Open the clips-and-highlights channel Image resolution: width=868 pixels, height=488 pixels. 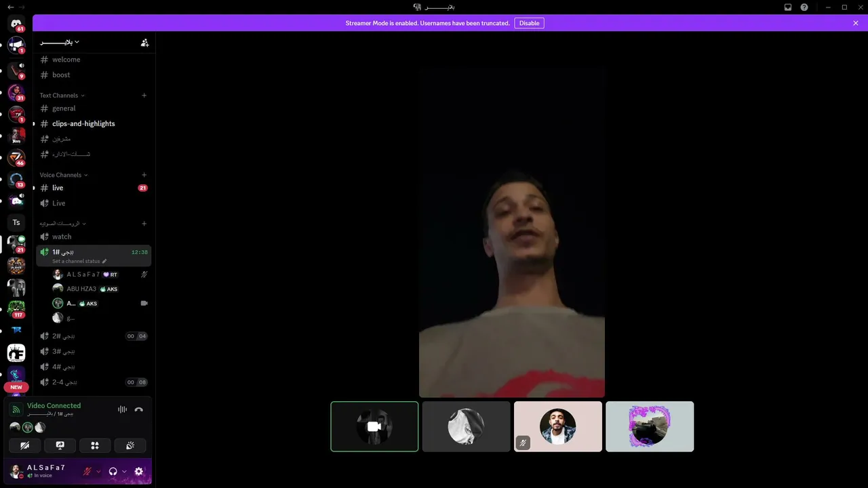(x=94, y=123)
